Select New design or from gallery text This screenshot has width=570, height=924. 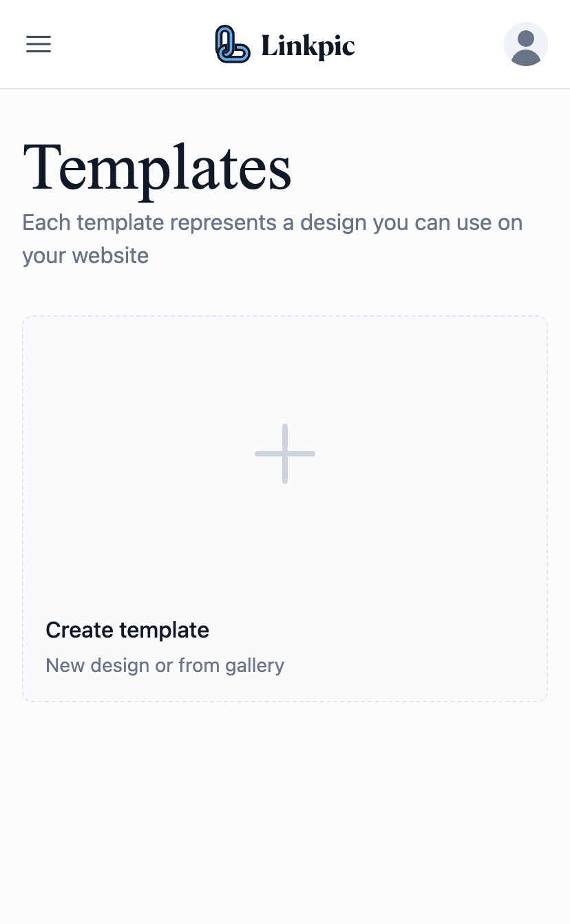(x=165, y=665)
